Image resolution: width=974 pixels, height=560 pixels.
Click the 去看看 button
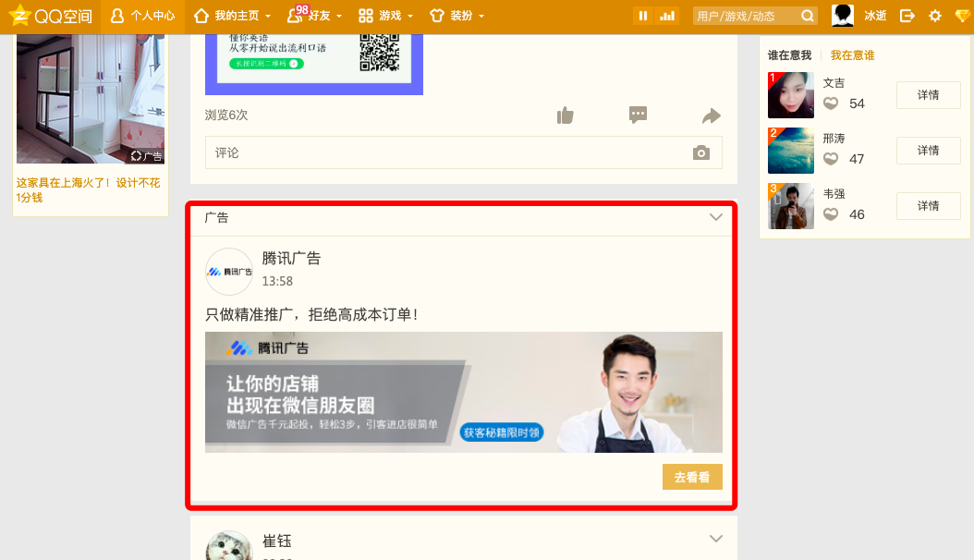point(692,477)
